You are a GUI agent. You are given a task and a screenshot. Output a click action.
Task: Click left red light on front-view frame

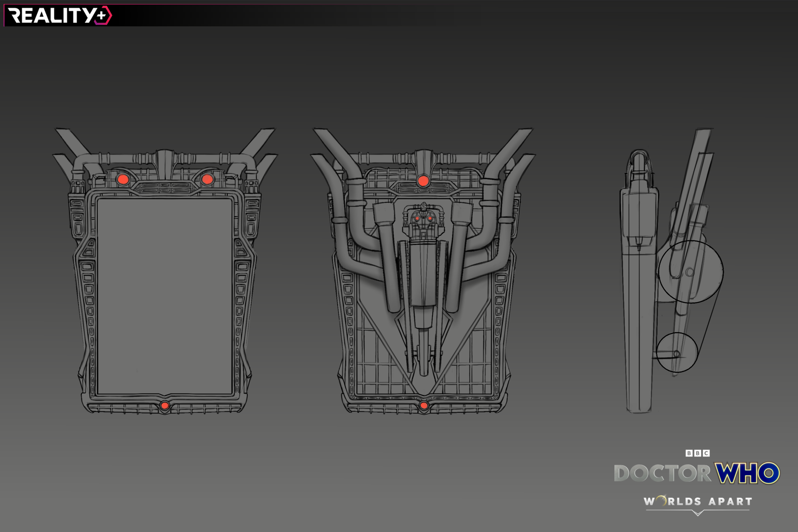tap(123, 179)
